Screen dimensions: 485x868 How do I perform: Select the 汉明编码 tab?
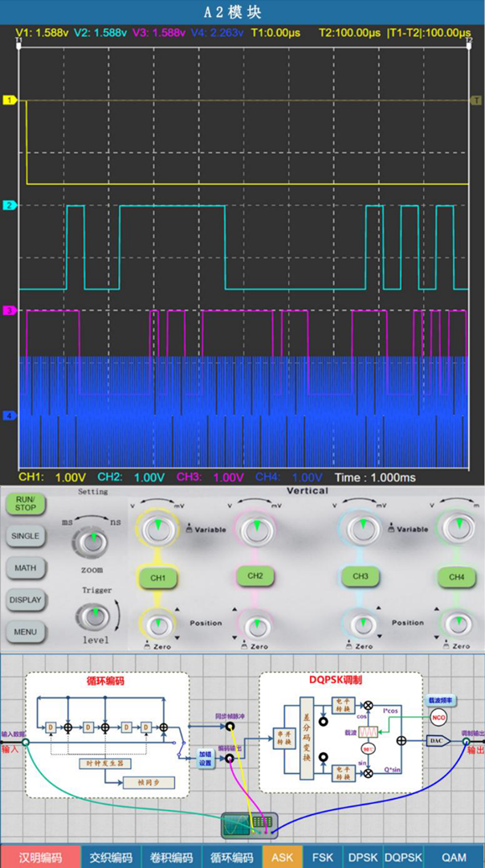[x=40, y=857]
